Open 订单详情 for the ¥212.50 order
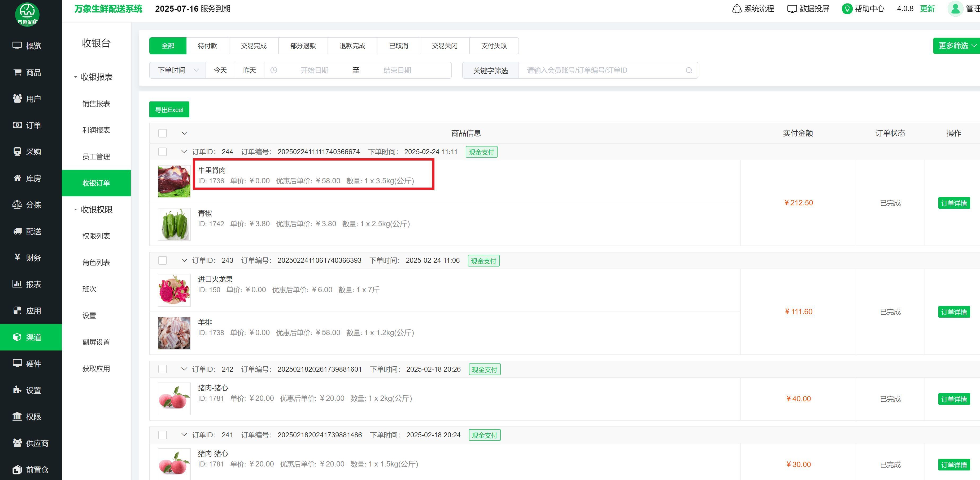This screenshot has height=480, width=980. pos(953,203)
